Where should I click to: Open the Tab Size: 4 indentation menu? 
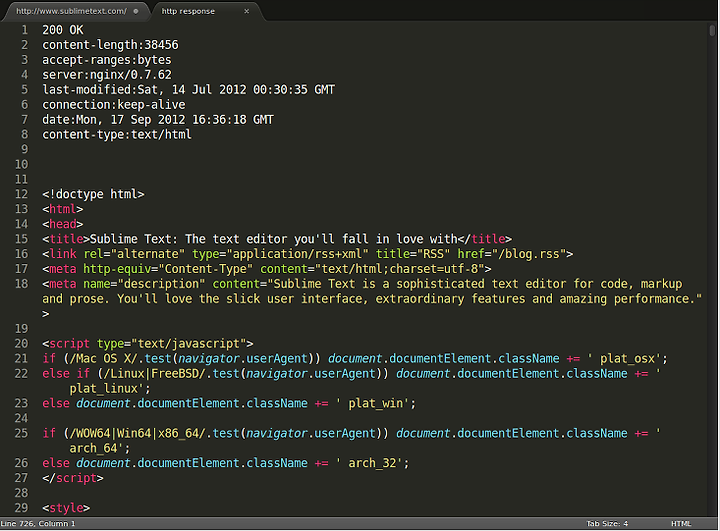(607, 524)
